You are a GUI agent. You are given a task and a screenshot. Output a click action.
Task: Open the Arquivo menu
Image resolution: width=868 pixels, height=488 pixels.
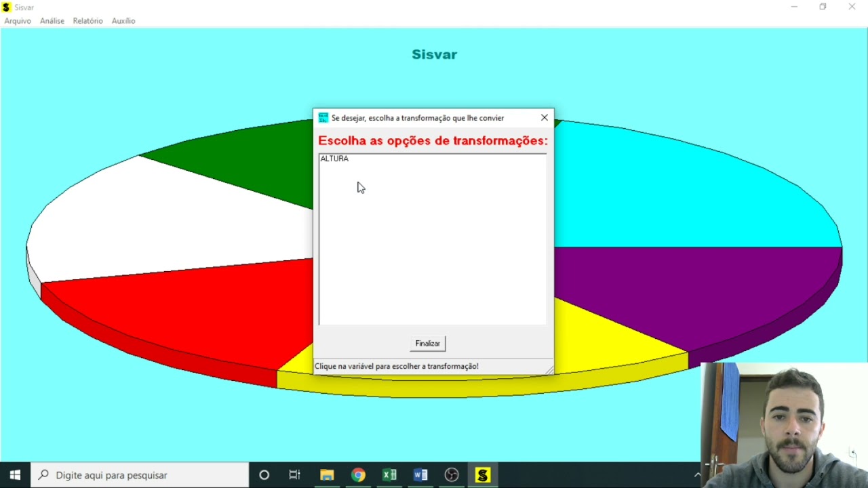pyautogui.click(x=18, y=21)
